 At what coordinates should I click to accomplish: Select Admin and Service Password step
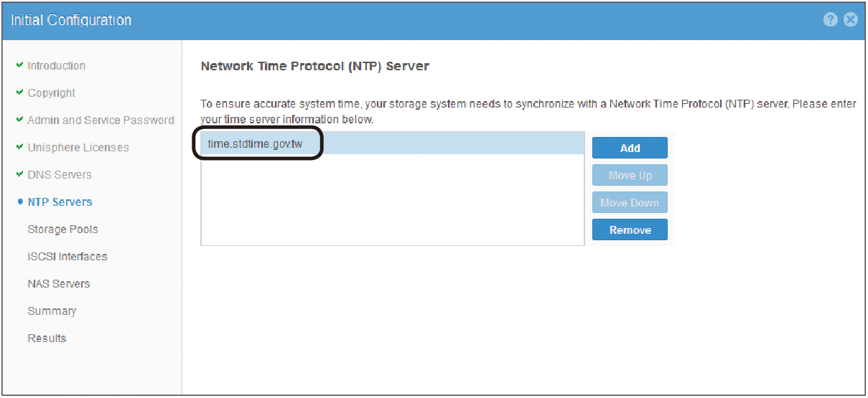coord(101,120)
